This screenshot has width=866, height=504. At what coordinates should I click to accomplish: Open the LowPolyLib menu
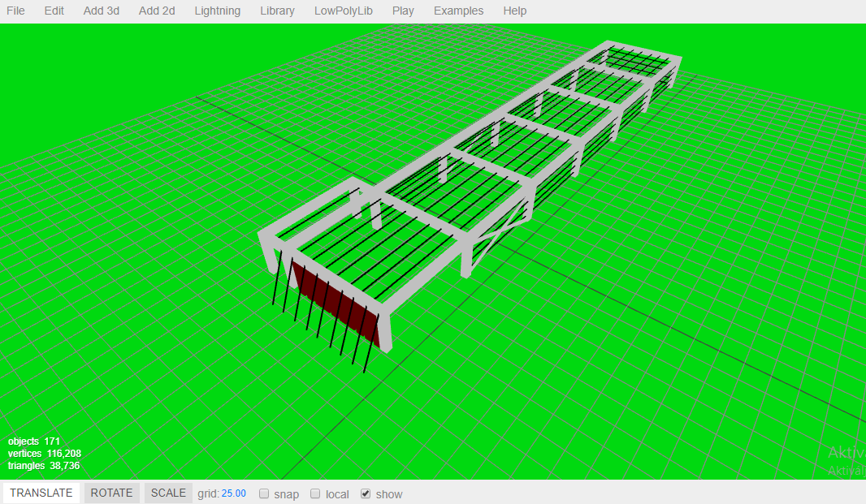pyautogui.click(x=344, y=11)
